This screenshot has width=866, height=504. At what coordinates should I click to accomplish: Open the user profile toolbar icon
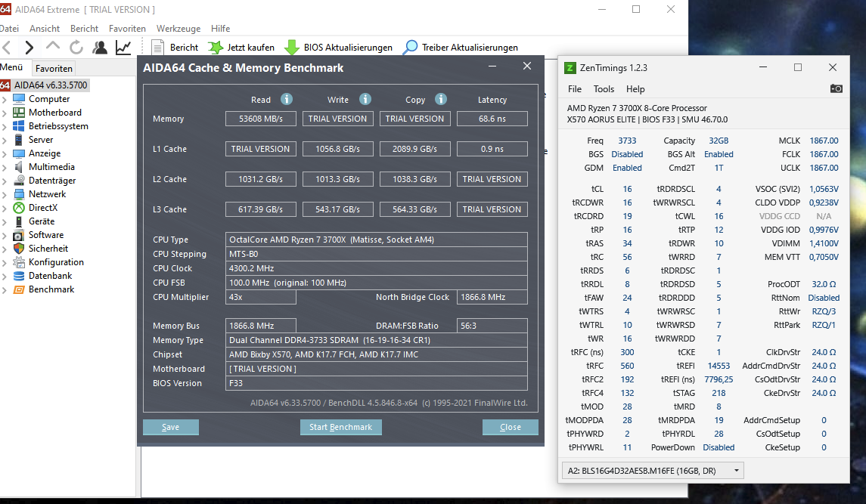pyautogui.click(x=100, y=48)
